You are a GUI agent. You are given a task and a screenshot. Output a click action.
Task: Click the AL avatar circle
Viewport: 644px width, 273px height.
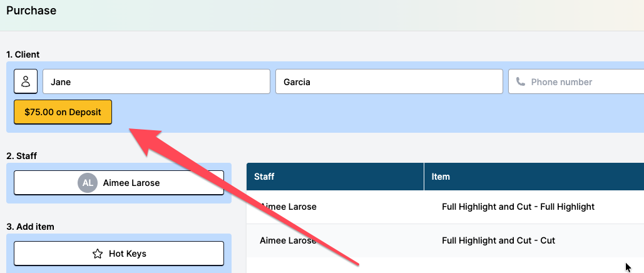[x=88, y=183]
